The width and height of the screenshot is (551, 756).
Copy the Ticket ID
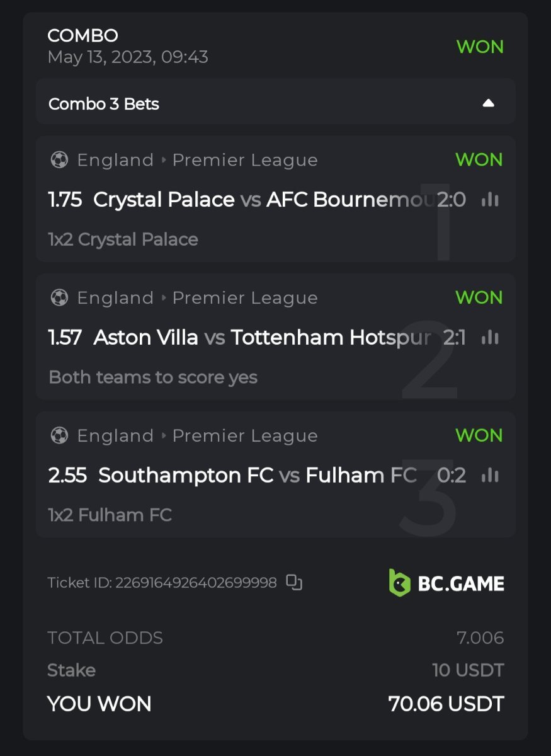tap(294, 582)
